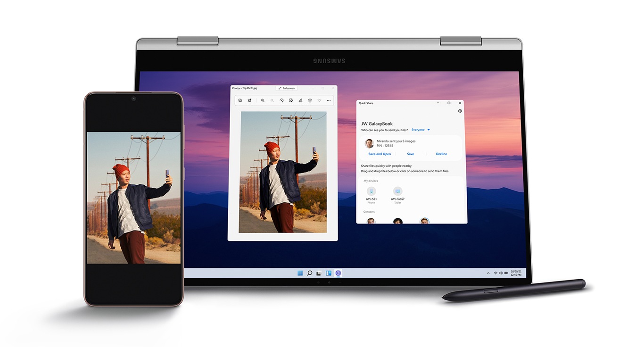Click the Photos - Trip Photo.jpg title
644x347 pixels.
[244, 88]
